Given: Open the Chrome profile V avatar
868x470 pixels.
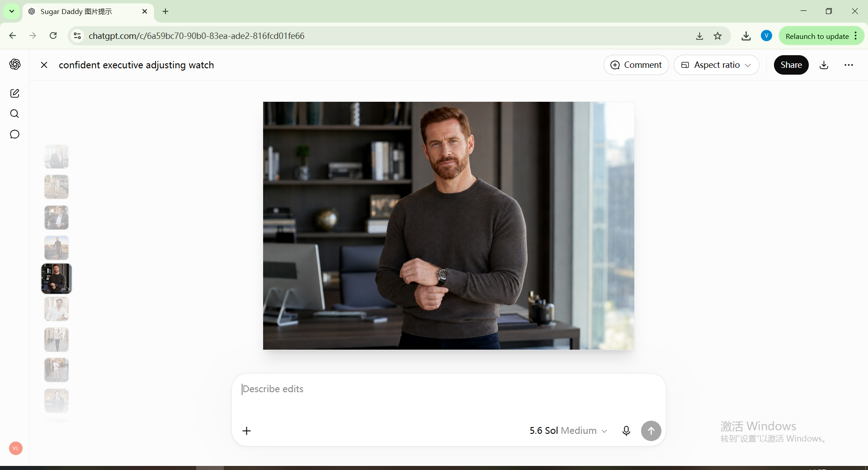Looking at the screenshot, I should pos(766,36).
